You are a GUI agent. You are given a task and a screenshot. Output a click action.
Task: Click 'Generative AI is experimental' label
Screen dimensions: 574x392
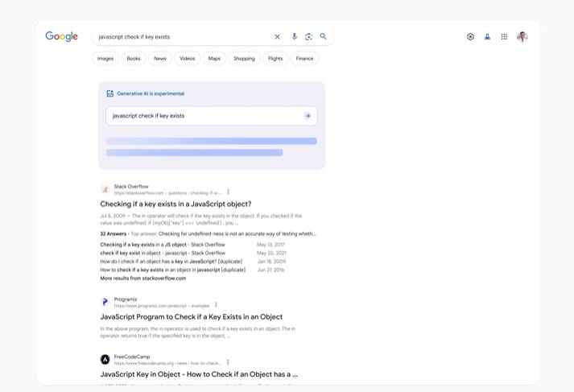point(151,93)
